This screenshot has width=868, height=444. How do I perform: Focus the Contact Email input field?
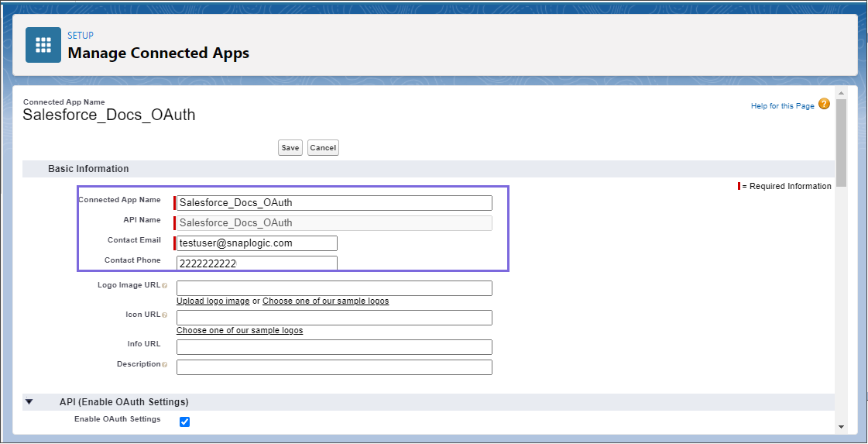point(257,243)
